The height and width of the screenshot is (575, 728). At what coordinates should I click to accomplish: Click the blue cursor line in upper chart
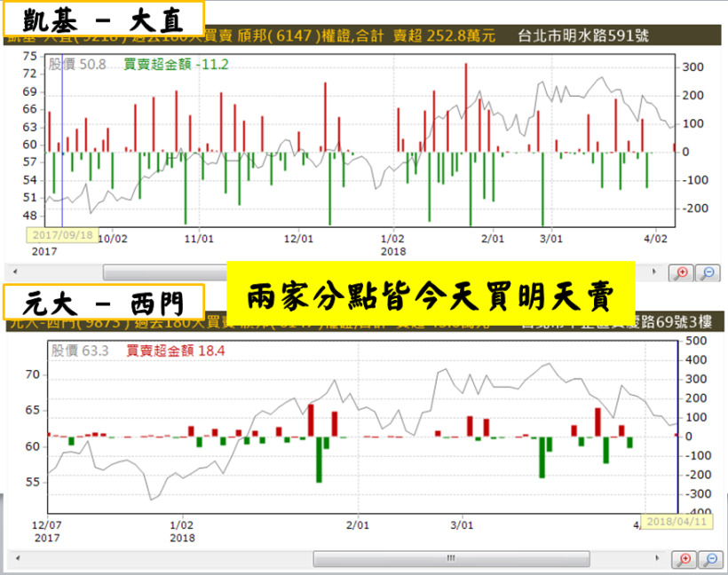coord(62,140)
